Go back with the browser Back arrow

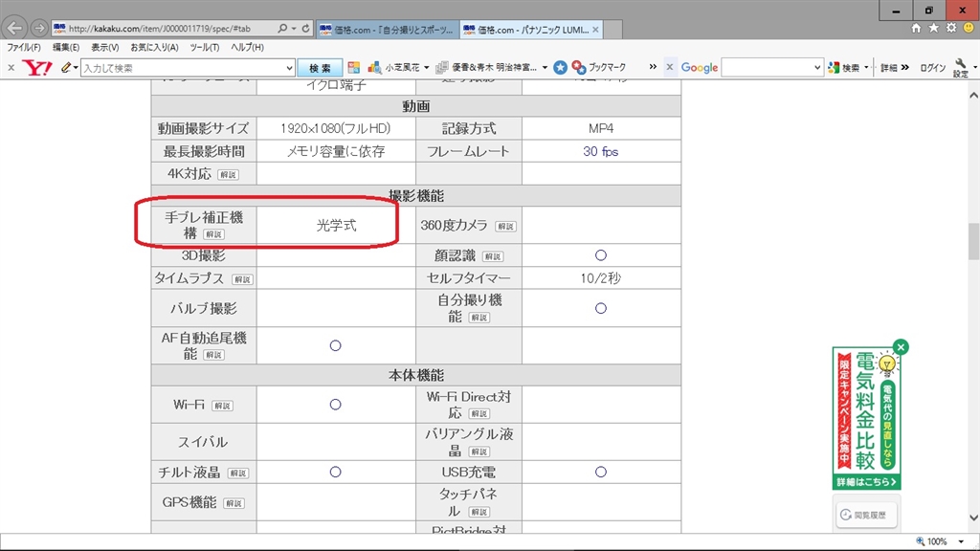13,28
